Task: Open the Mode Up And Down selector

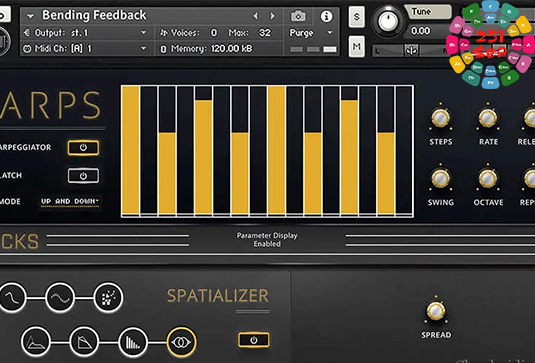Action: [x=70, y=202]
